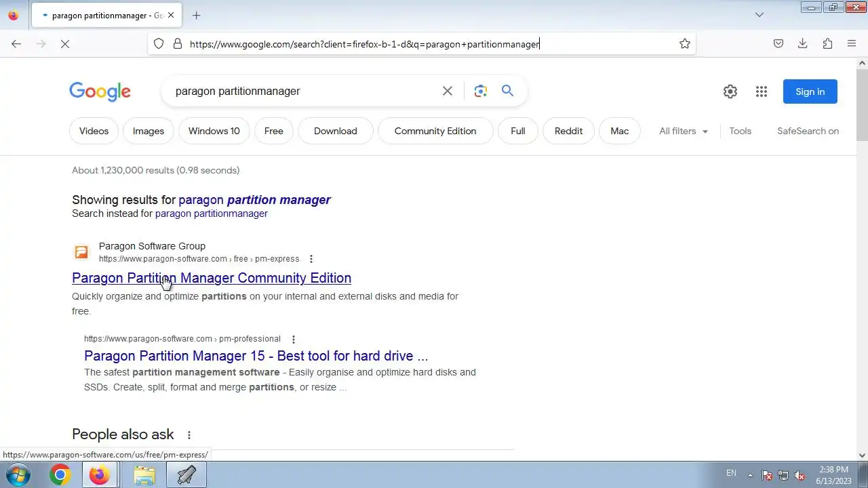The image size is (868, 488).
Task: Click the paragon-software.com pm-professional URL
Action: point(182,339)
